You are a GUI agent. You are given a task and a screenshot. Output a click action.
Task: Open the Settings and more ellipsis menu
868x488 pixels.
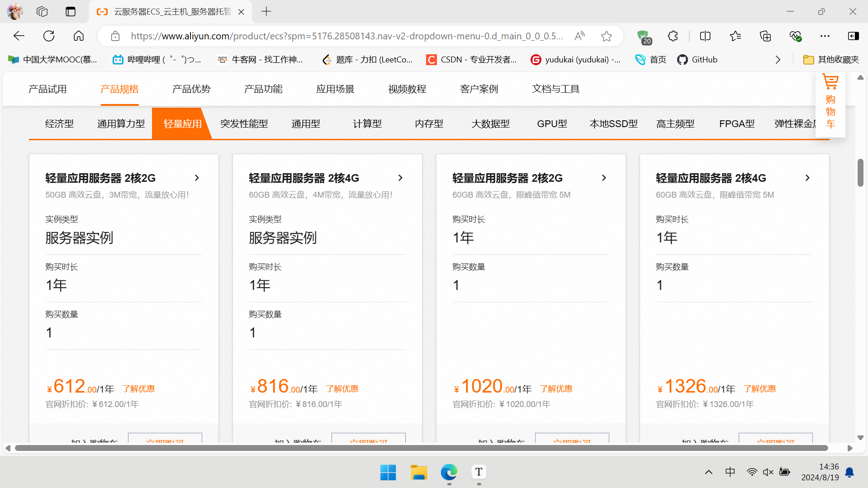point(825,36)
